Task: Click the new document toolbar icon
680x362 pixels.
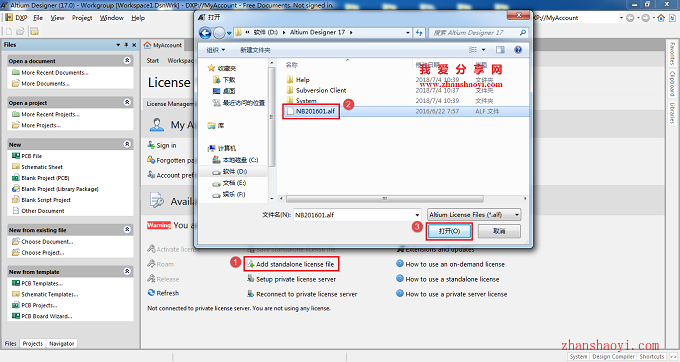Action: coord(9,31)
